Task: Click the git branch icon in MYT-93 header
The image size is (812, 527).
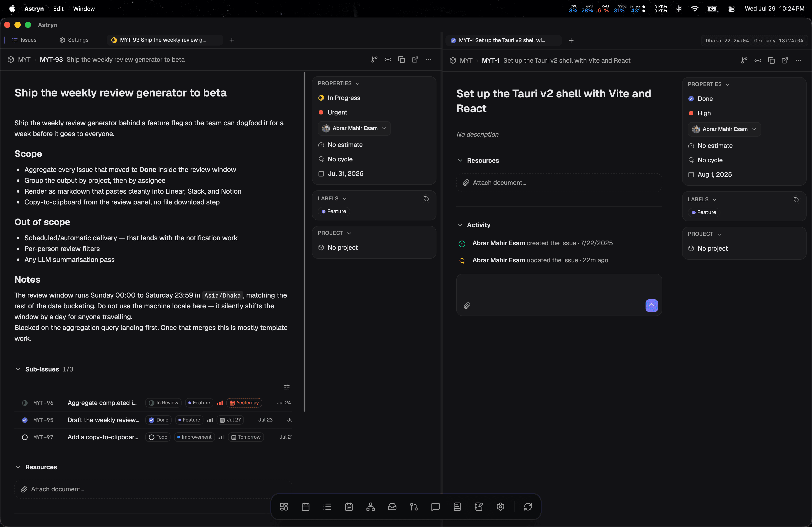Action: pos(374,60)
